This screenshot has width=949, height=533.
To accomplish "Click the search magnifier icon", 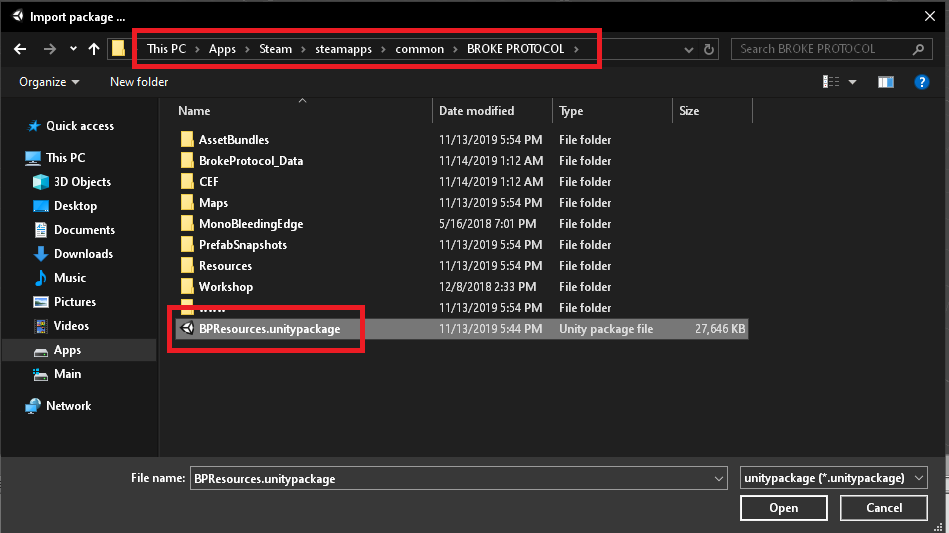I will coord(918,49).
